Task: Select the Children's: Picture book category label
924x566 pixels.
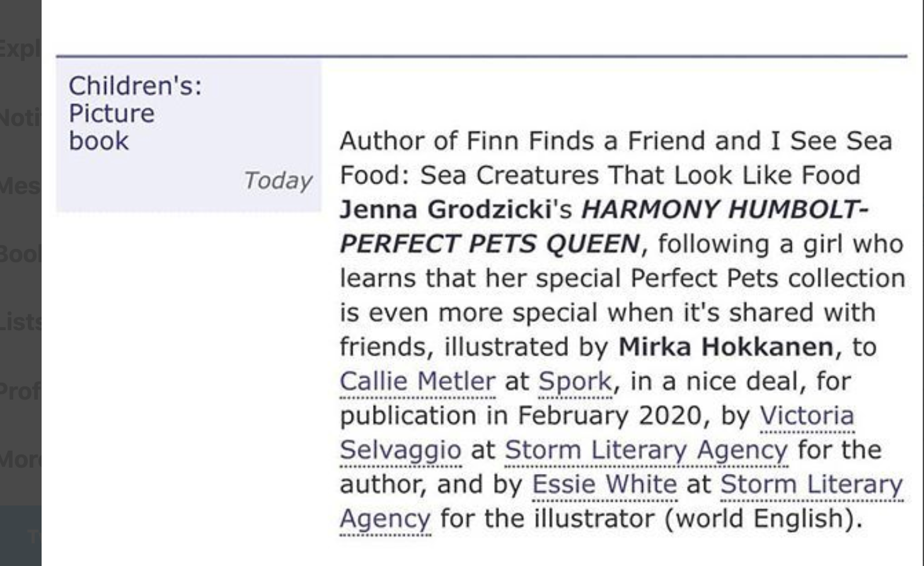Action: [135, 113]
